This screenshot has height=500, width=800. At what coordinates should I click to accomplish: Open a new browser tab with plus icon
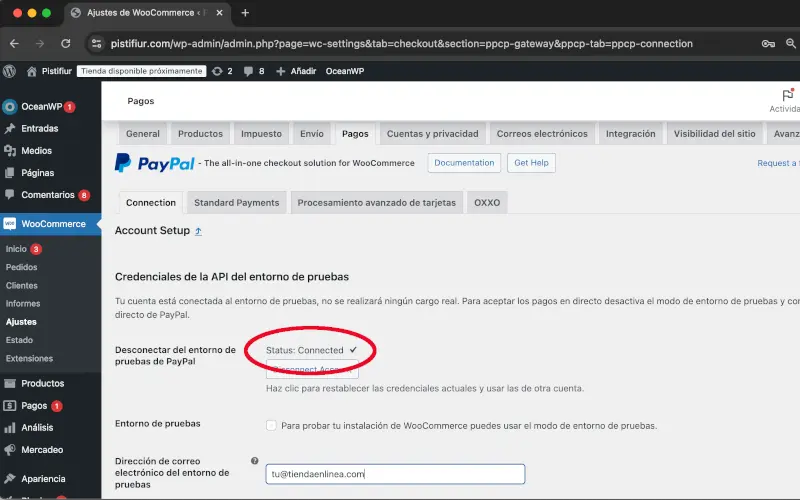245,13
